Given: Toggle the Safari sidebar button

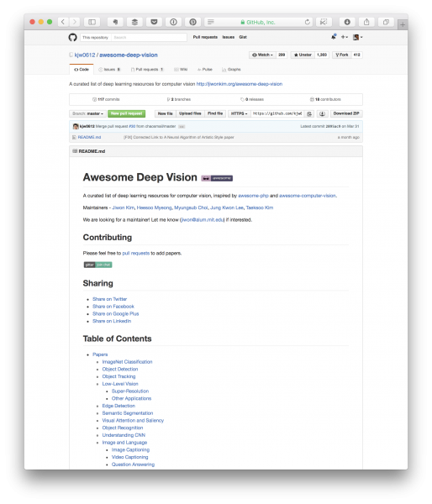Looking at the screenshot, I should tap(92, 22).
